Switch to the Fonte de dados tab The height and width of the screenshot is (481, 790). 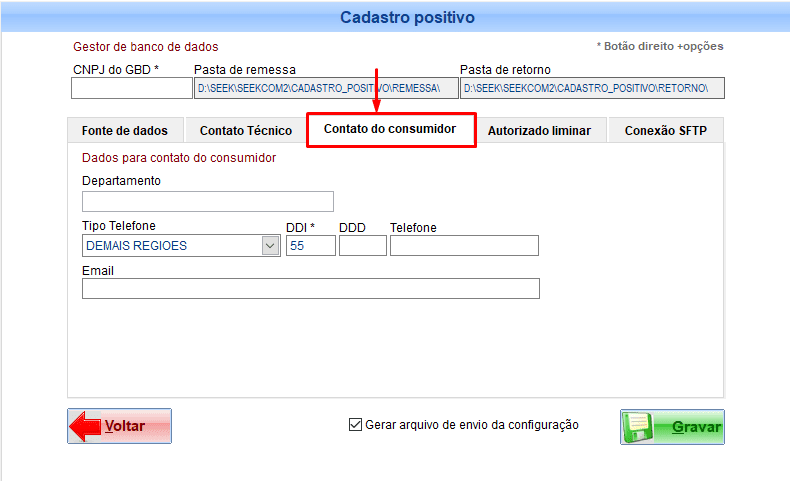point(125,130)
